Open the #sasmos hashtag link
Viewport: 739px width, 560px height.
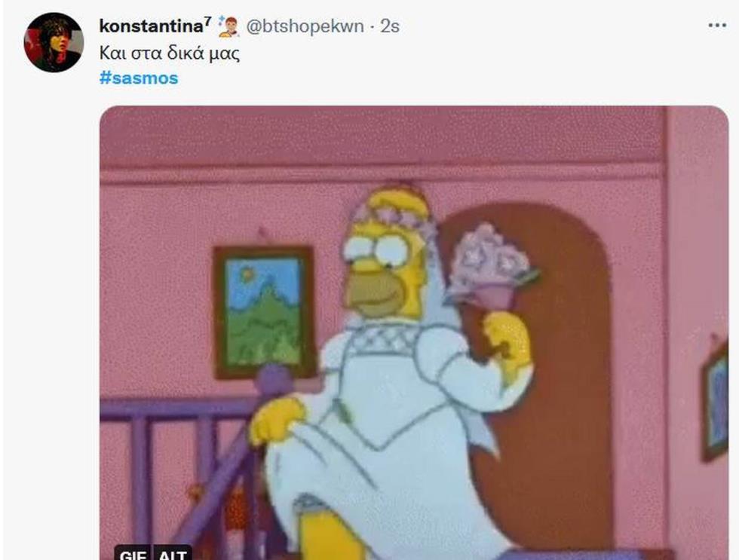pos(139,78)
